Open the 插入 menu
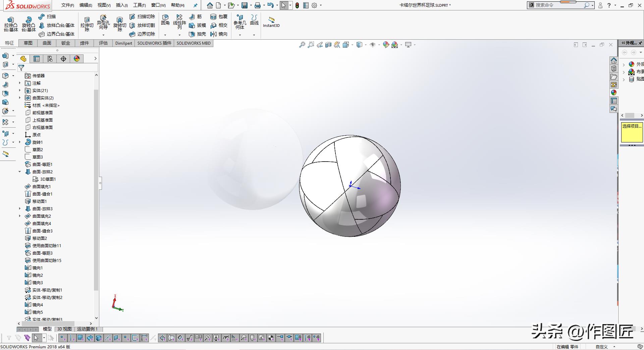The image size is (644, 350). pyautogui.click(x=121, y=5)
